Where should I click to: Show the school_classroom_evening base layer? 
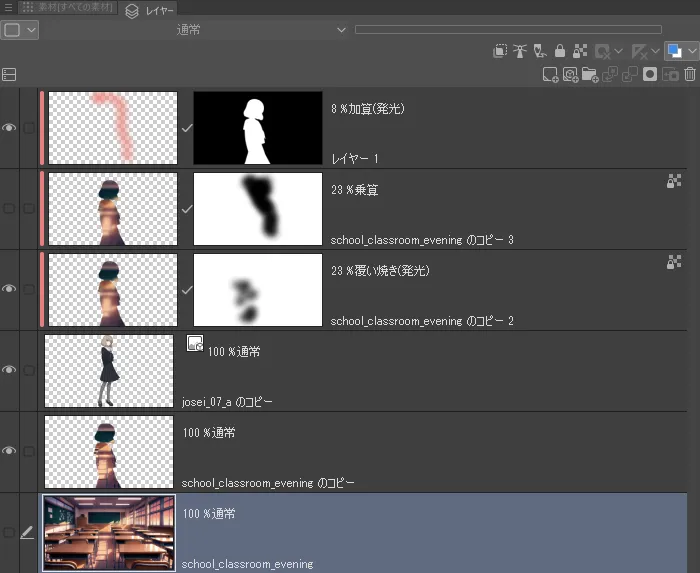point(9,532)
